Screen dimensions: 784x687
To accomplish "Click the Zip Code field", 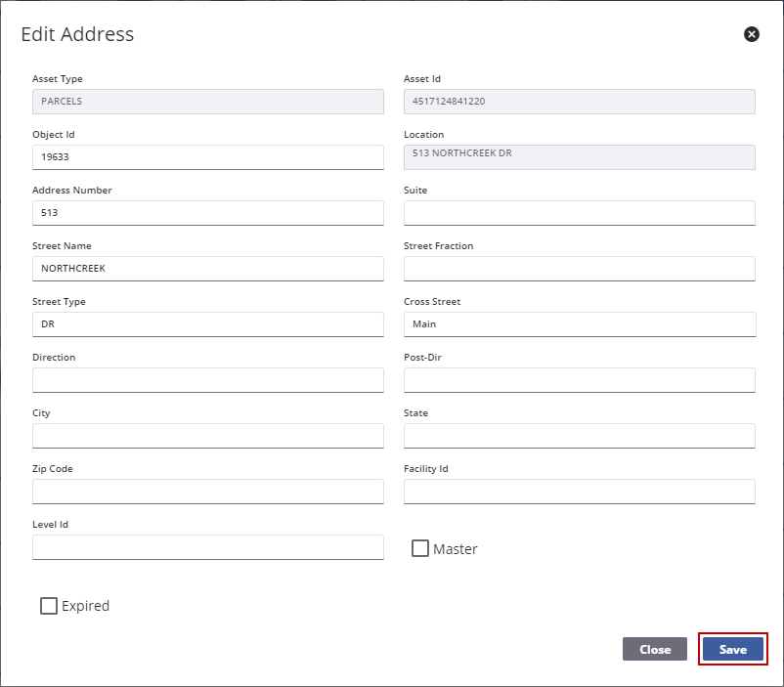I will [208, 492].
